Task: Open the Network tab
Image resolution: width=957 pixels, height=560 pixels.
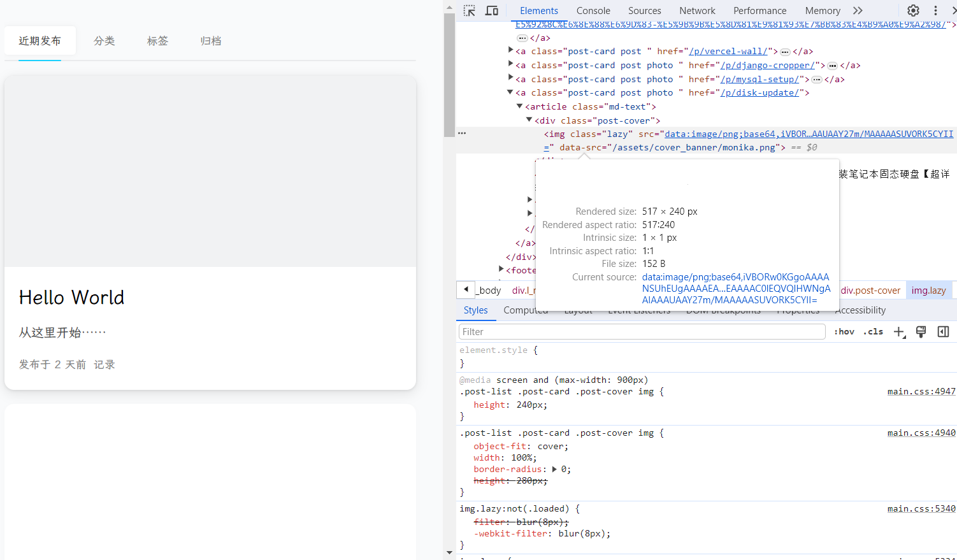Action: [x=697, y=11]
